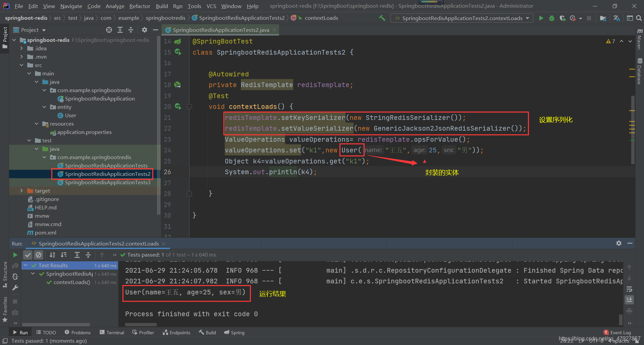The image size is (644, 345).
Task: Sort test results alphabetically
Action: (x=52, y=255)
